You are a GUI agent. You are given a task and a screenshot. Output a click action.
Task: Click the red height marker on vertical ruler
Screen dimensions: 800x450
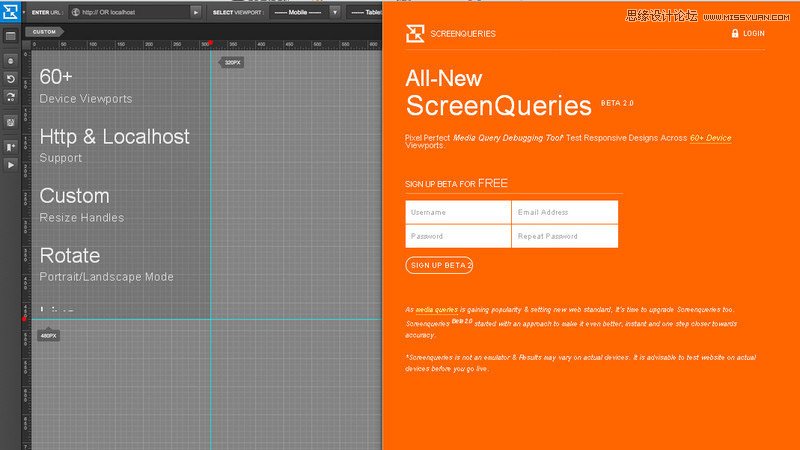(x=24, y=318)
